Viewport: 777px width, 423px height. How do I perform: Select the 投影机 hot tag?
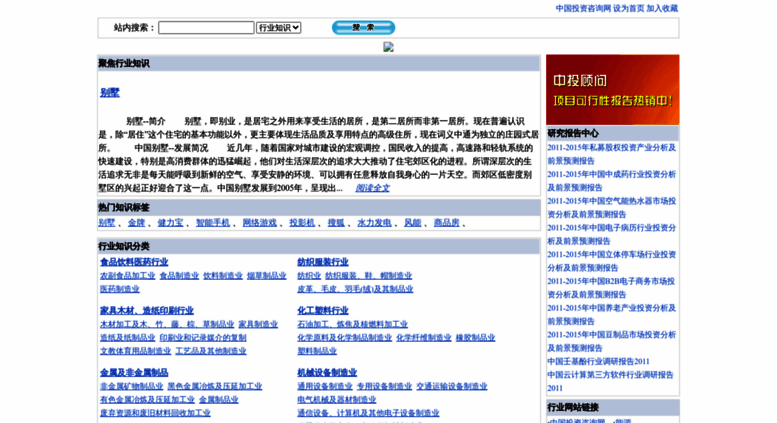pos(302,223)
